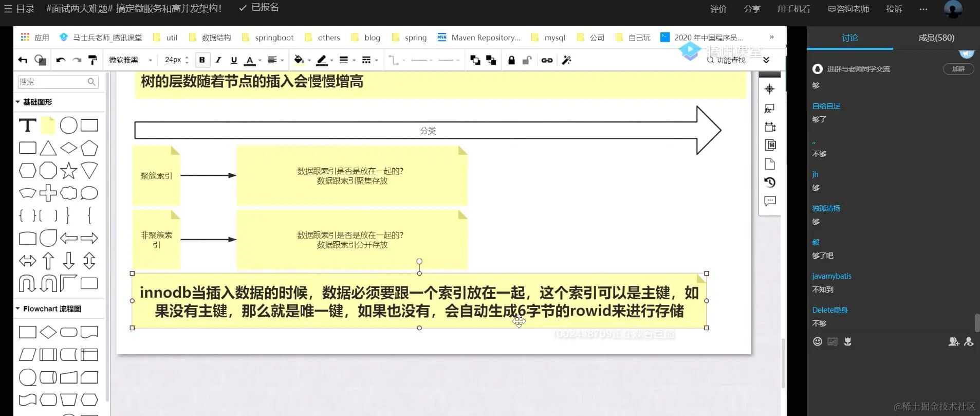Open the line dash style dropdown

click(369, 60)
